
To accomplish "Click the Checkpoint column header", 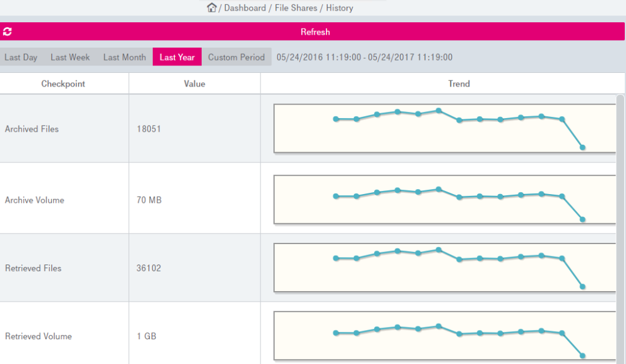I will click(63, 84).
